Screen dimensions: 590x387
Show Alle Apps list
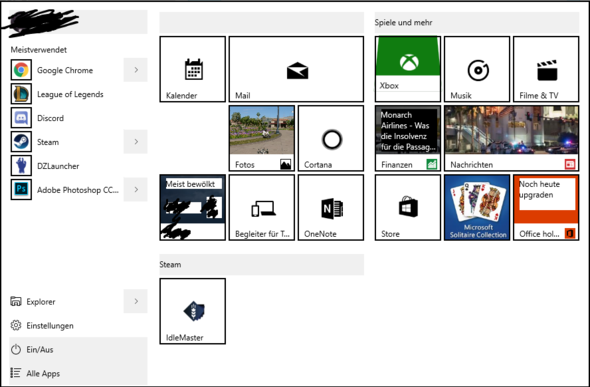tap(78, 373)
